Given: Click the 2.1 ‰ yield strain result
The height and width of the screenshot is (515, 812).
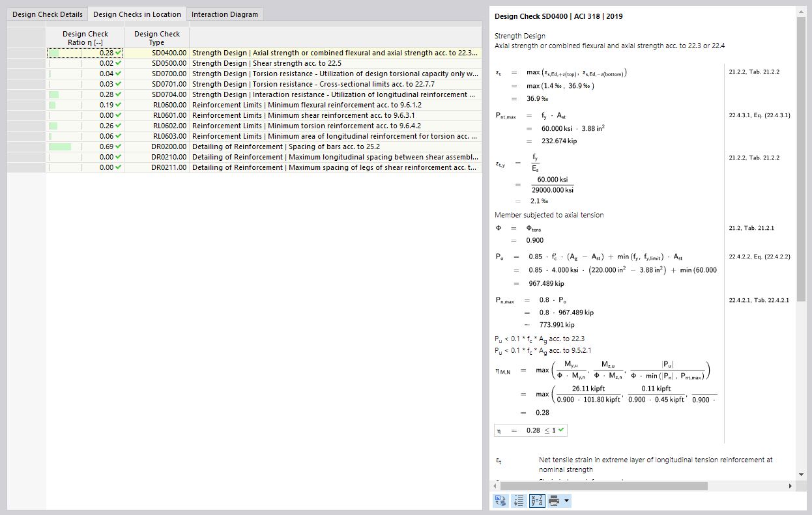Looking at the screenshot, I should pos(539,201).
